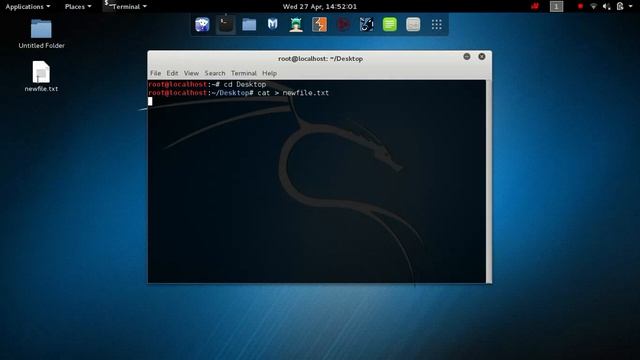Viewport: 640px width, 360px height.
Task: Open the green notes dock icon
Action: (390, 24)
